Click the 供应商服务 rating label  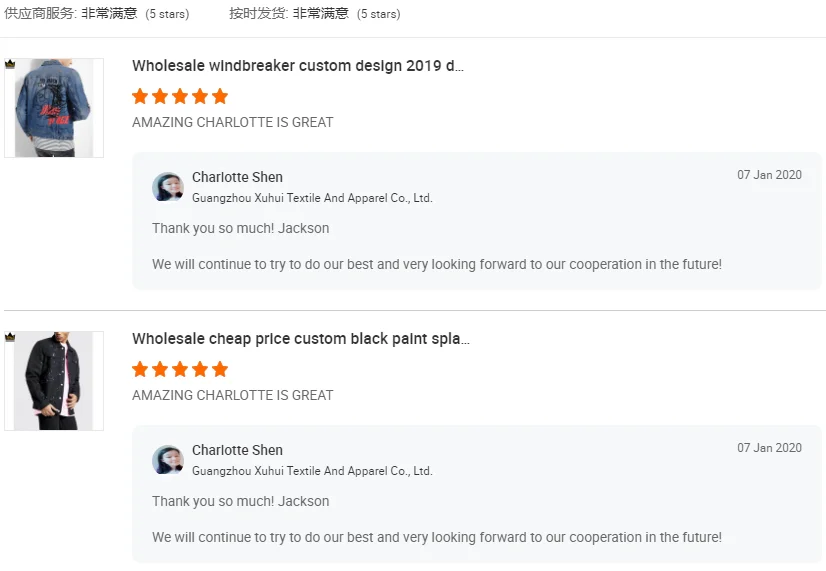click(40, 14)
